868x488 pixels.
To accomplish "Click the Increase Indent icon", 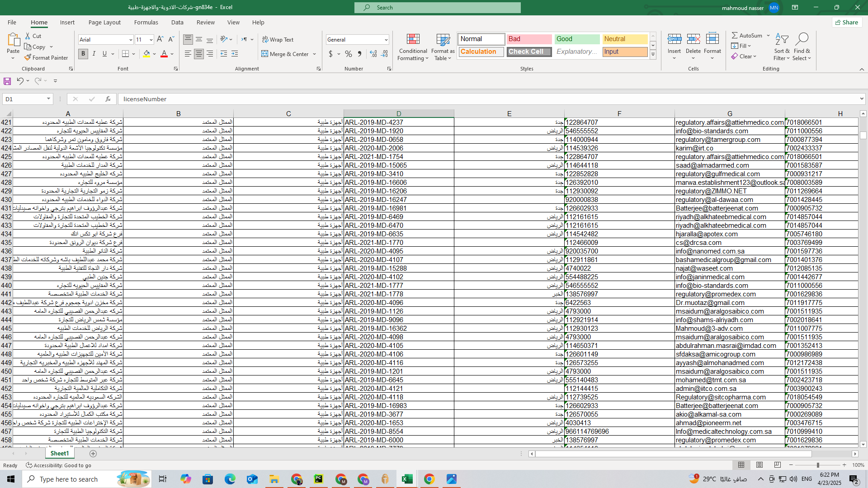I will coord(235,54).
